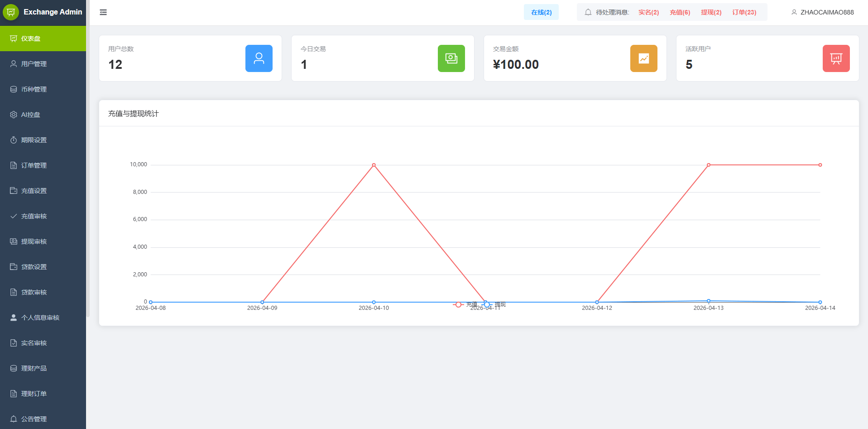Viewport: 868px width, 429px height.
Task: Open pending 实名(2) notifications link
Action: [x=648, y=12]
